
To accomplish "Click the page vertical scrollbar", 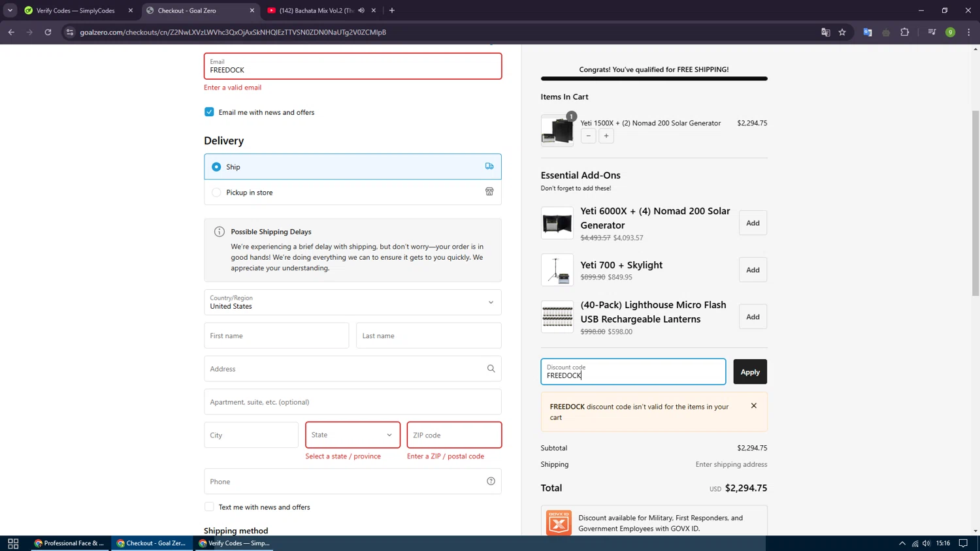I will tap(975, 202).
